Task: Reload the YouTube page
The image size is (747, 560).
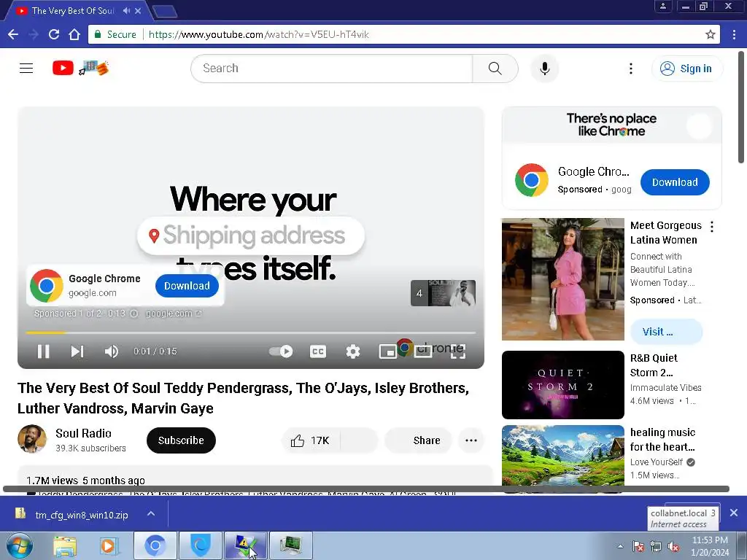Action: [x=54, y=34]
